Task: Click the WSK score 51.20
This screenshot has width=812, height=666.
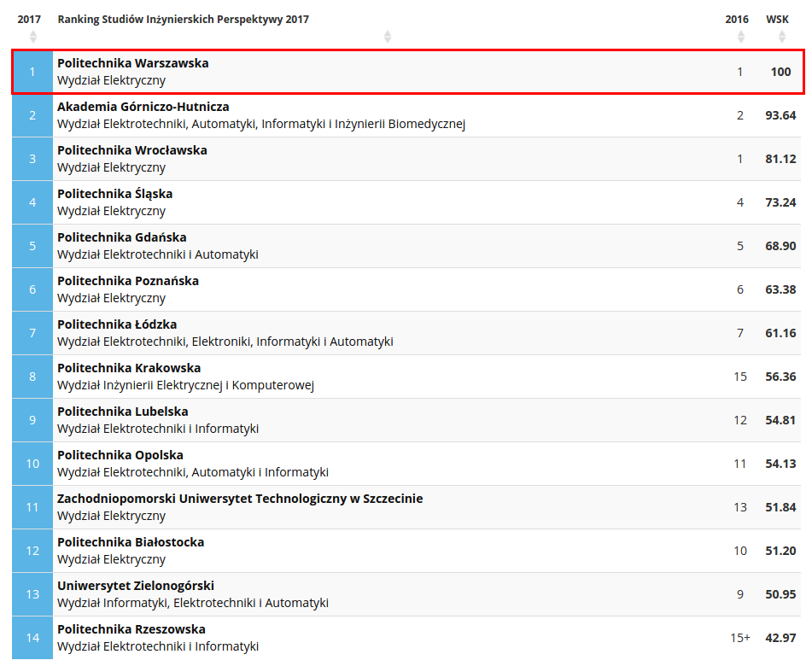Action: point(780,550)
